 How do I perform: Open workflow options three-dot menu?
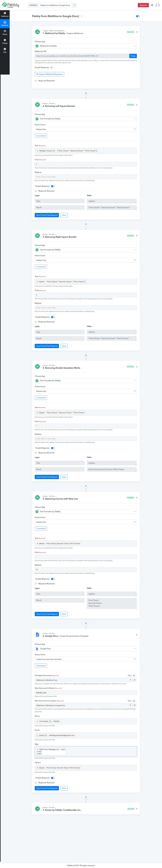point(81,16)
